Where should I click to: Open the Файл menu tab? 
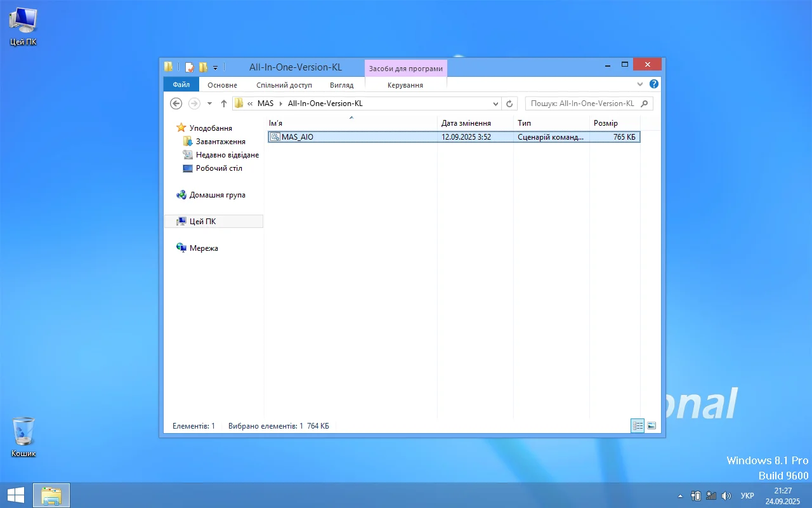click(x=181, y=84)
